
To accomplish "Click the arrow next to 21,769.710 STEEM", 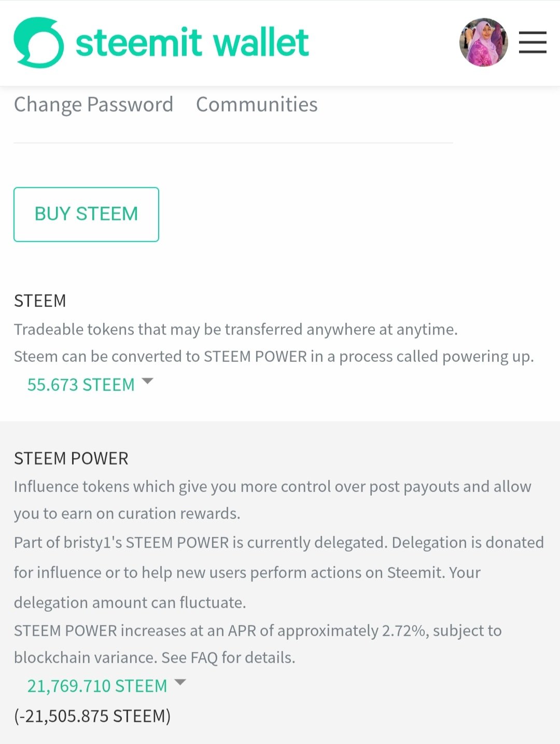I will pyautogui.click(x=180, y=682).
